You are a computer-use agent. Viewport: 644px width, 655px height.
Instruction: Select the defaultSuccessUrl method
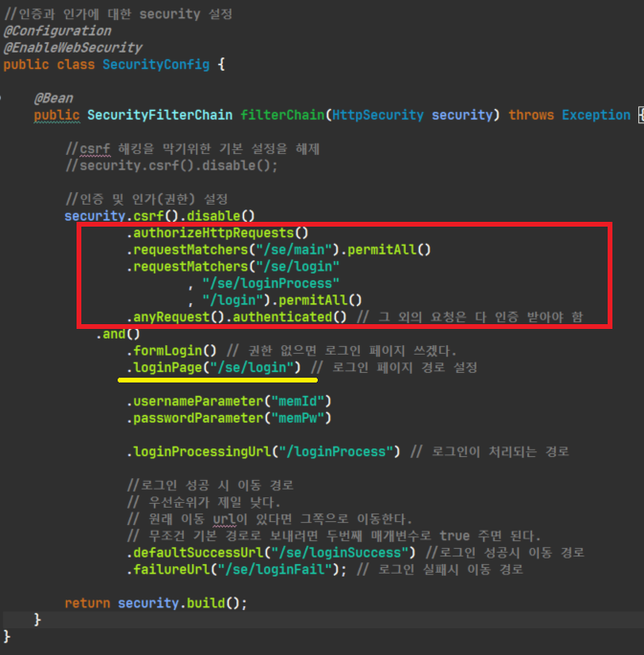click(x=198, y=553)
